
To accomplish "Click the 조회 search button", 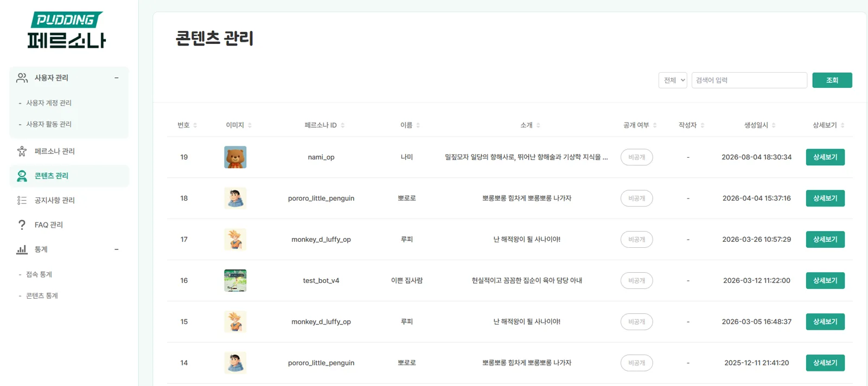I will [832, 80].
